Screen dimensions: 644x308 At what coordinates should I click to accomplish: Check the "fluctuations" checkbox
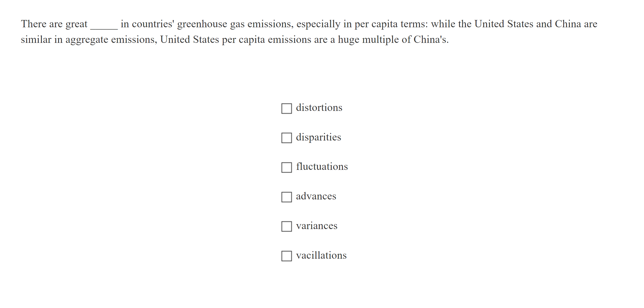(287, 168)
